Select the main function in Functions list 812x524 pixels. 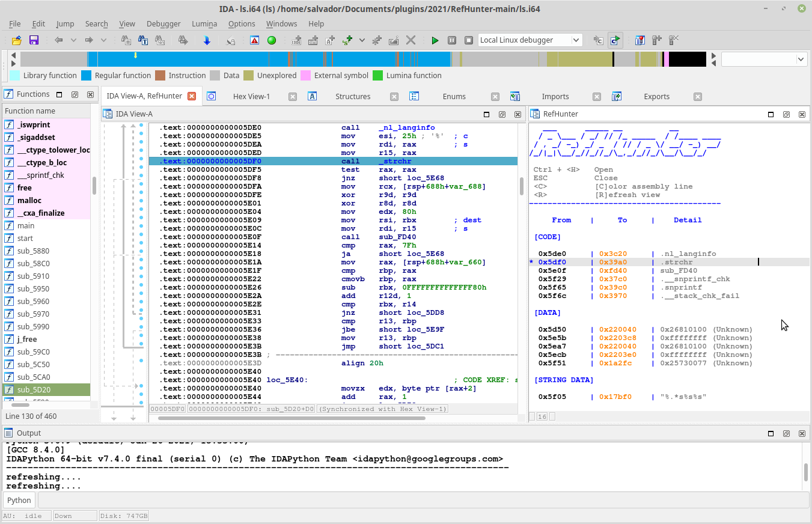pyautogui.click(x=26, y=225)
